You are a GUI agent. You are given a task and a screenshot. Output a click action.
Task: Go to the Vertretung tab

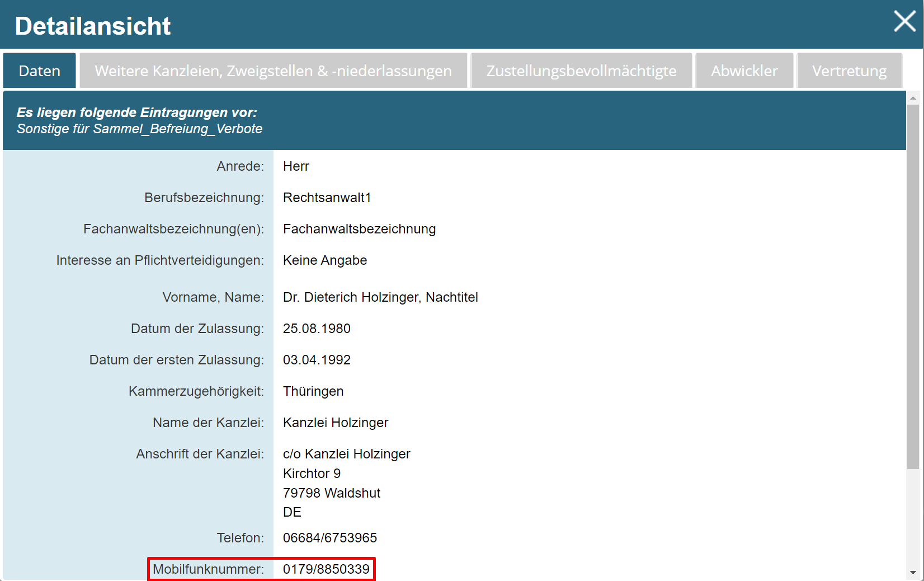coord(848,71)
